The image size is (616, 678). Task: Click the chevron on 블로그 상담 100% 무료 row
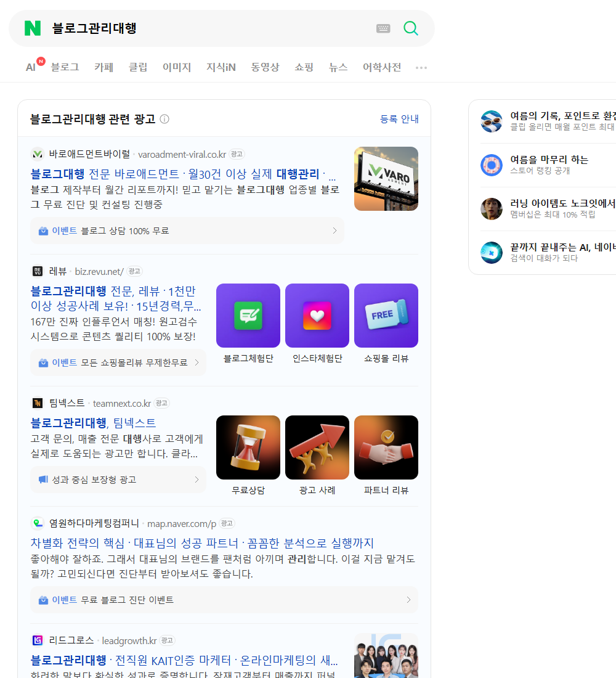click(x=334, y=231)
